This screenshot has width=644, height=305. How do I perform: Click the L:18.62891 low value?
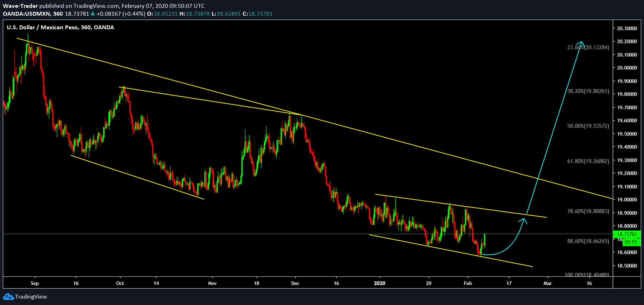tap(226, 14)
